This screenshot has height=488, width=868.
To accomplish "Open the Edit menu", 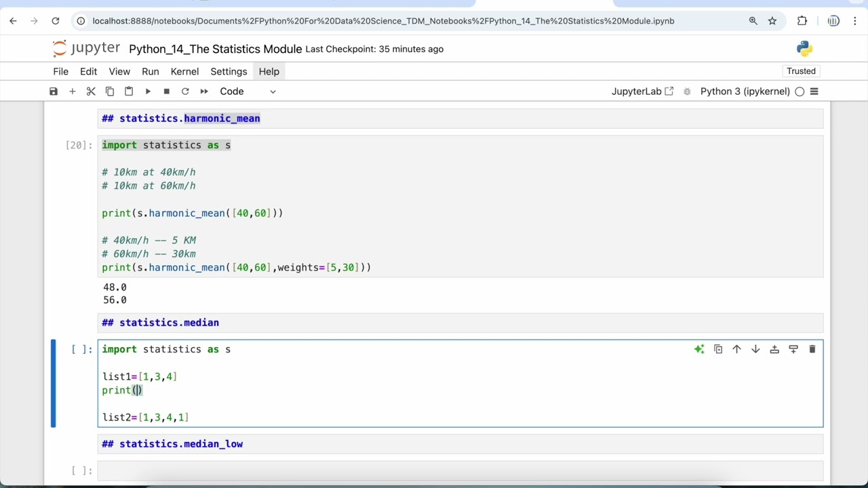I will (88, 71).
